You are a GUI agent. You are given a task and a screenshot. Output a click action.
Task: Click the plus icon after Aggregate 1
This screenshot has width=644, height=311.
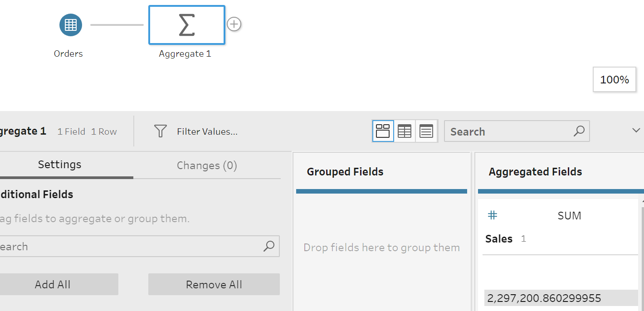234,24
